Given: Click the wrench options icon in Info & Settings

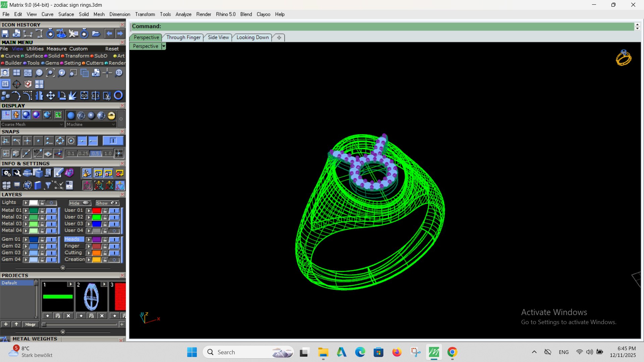Looking at the screenshot, I should (17, 173).
